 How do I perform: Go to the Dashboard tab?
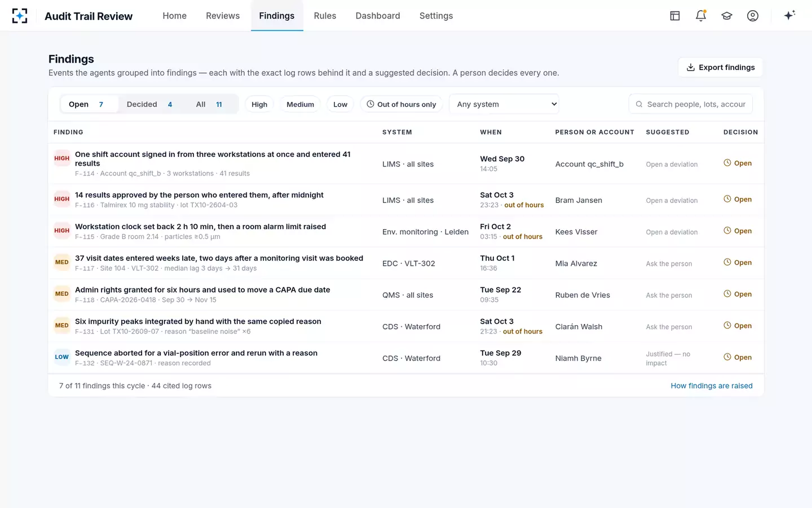click(378, 16)
